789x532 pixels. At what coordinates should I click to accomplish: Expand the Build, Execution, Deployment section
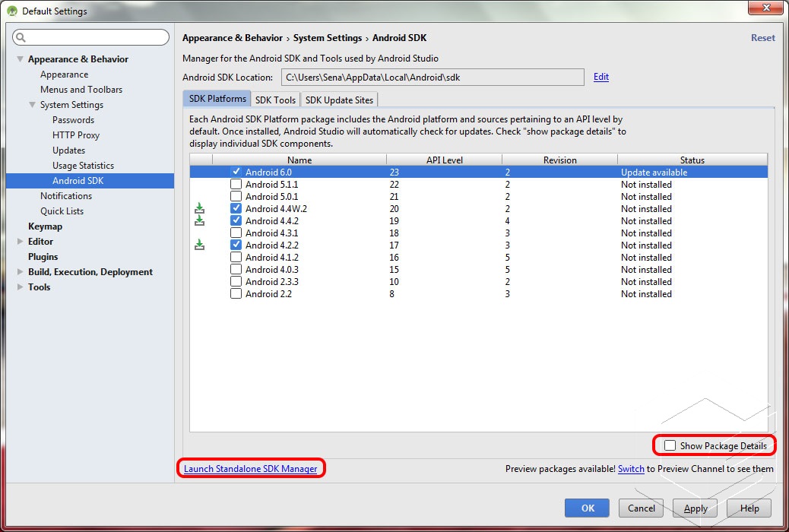point(20,272)
